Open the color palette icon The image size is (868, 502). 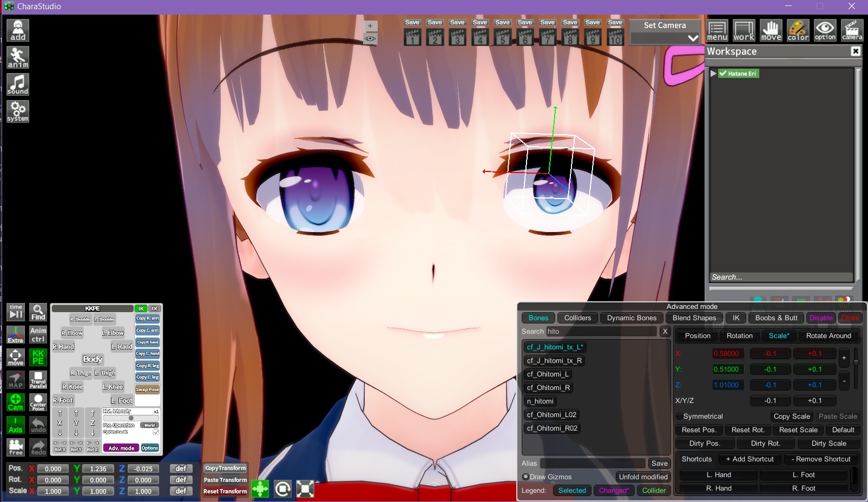[798, 31]
